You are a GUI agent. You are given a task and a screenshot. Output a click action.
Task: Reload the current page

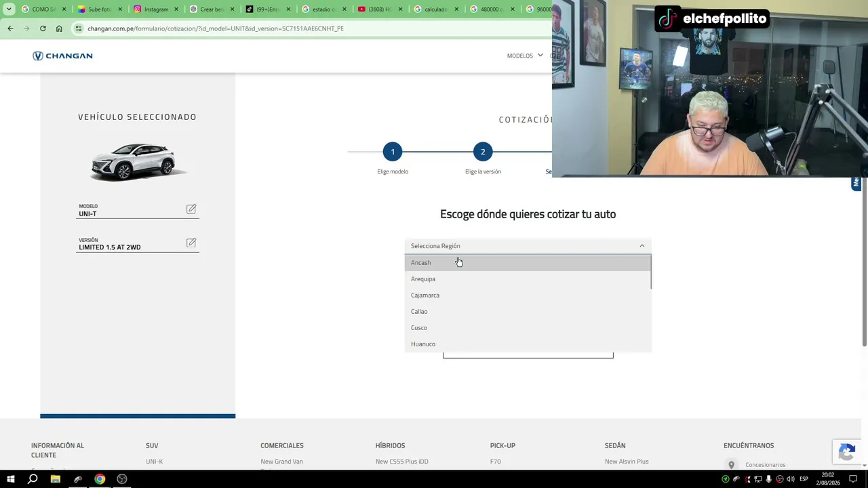coord(43,28)
